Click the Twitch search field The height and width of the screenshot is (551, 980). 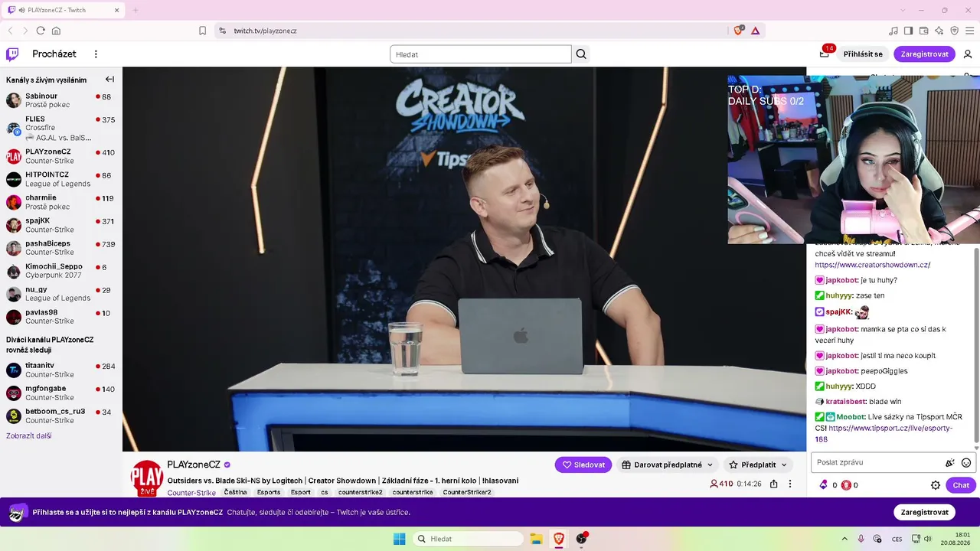coord(481,54)
